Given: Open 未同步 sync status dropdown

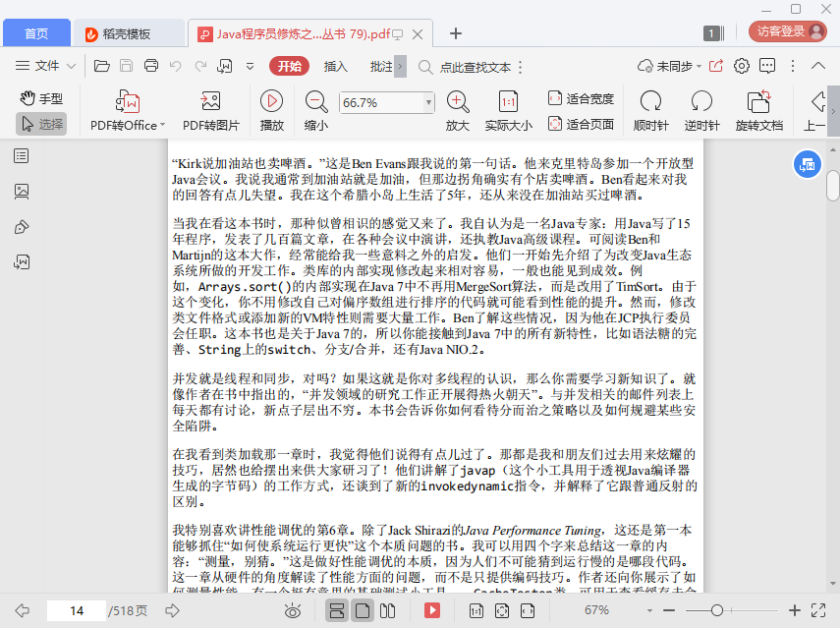Looking at the screenshot, I should pyautogui.click(x=669, y=67).
